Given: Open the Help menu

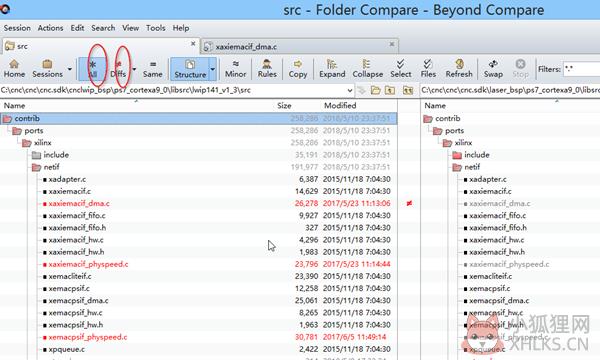Looking at the screenshot, I should [x=181, y=28].
